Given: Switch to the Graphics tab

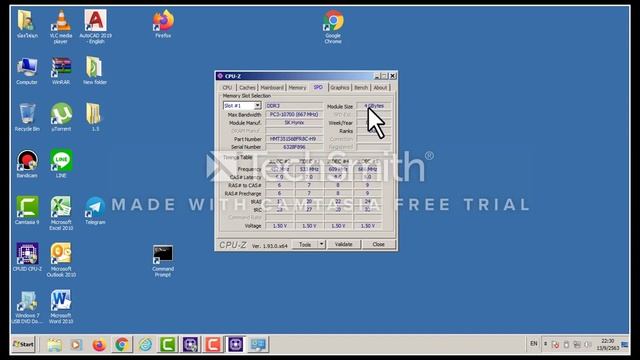Looking at the screenshot, I should (340, 87).
